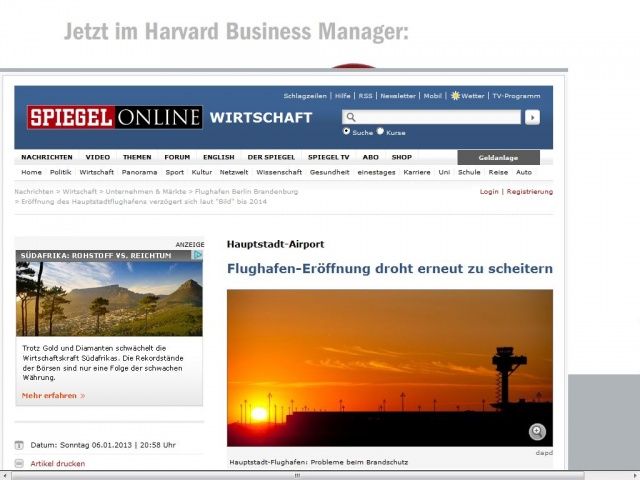Click the horizontal scrollbar thumb

298,476
